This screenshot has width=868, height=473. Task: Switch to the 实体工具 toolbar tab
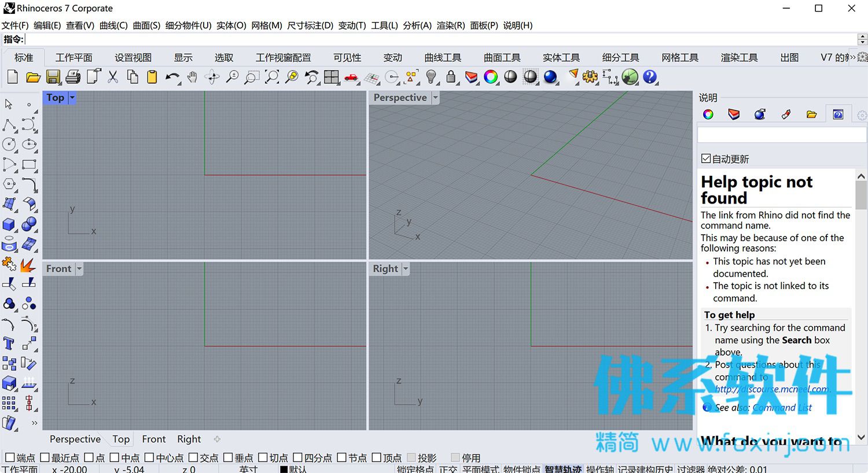561,58
